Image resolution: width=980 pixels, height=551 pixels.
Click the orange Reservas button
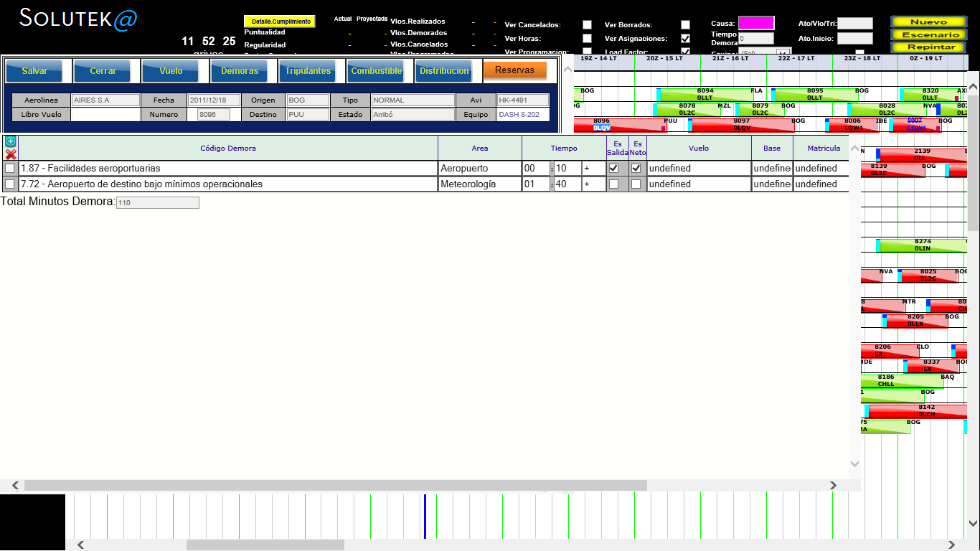pyautogui.click(x=514, y=70)
